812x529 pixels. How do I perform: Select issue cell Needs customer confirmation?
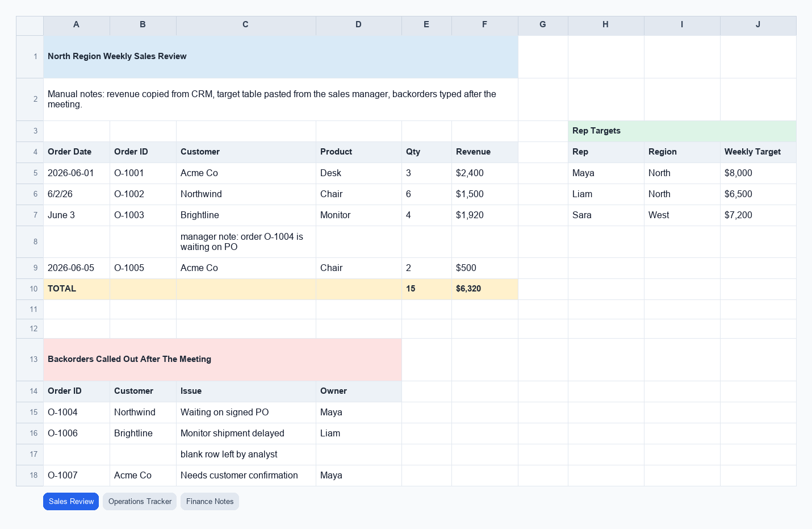(246, 476)
